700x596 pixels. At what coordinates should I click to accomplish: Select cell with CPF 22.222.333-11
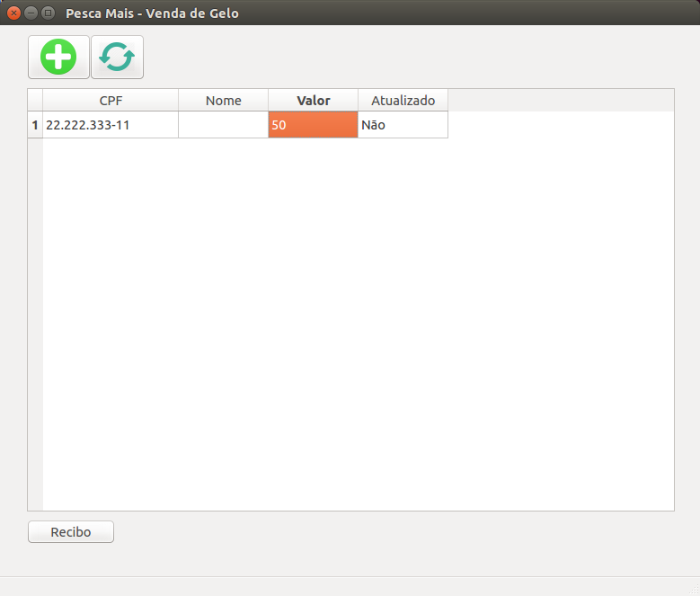111,125
